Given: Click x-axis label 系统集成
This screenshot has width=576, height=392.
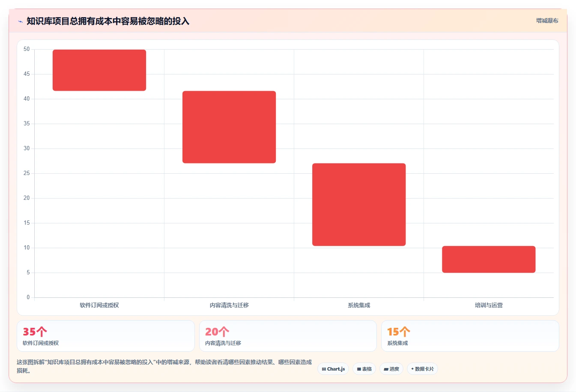Looking at the screenshot, I should tap(359, 305).
